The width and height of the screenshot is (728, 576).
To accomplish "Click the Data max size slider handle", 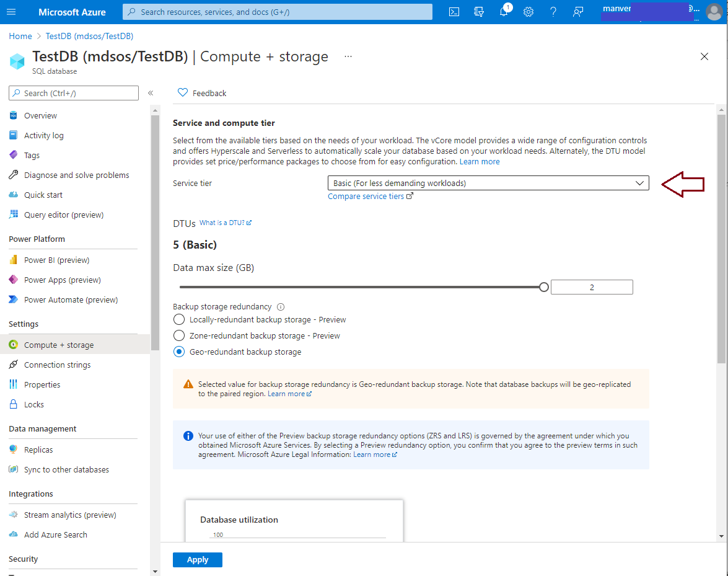I will click(544, 287).
